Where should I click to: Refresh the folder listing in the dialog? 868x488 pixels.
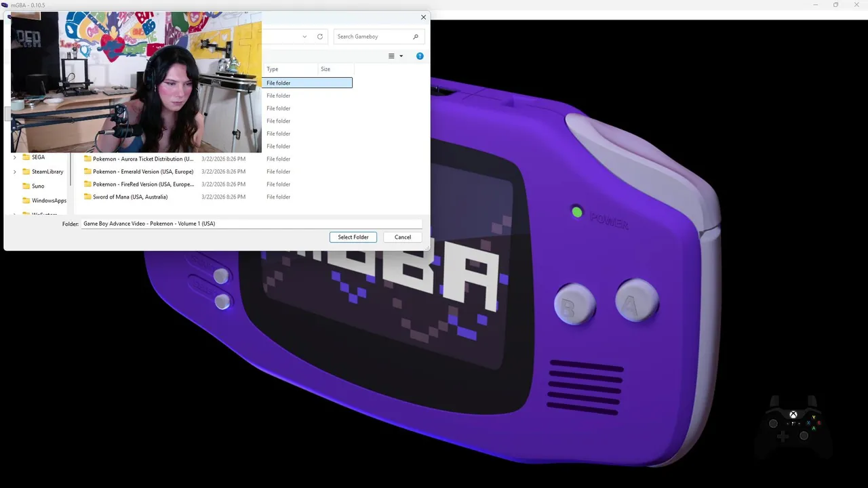point(320,37)
